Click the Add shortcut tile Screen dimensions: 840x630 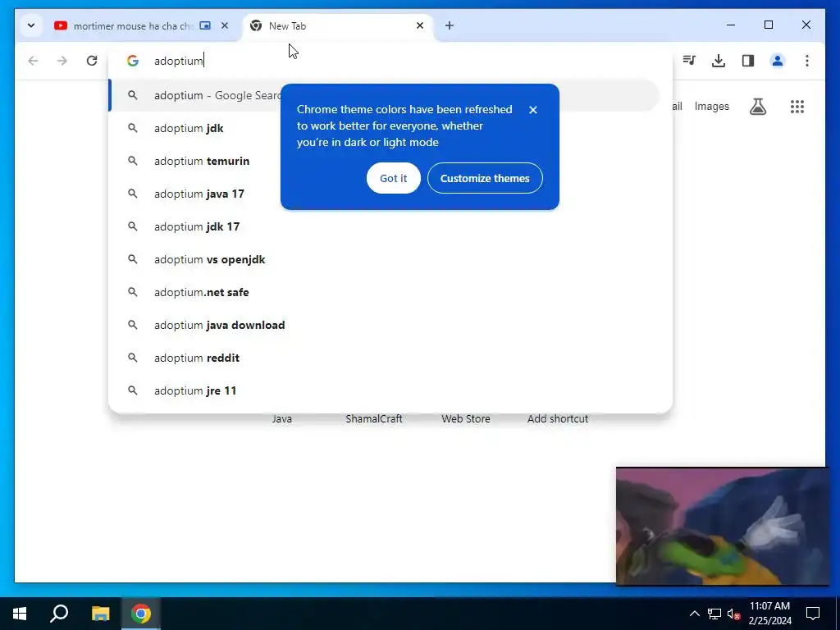coord(558,419)
